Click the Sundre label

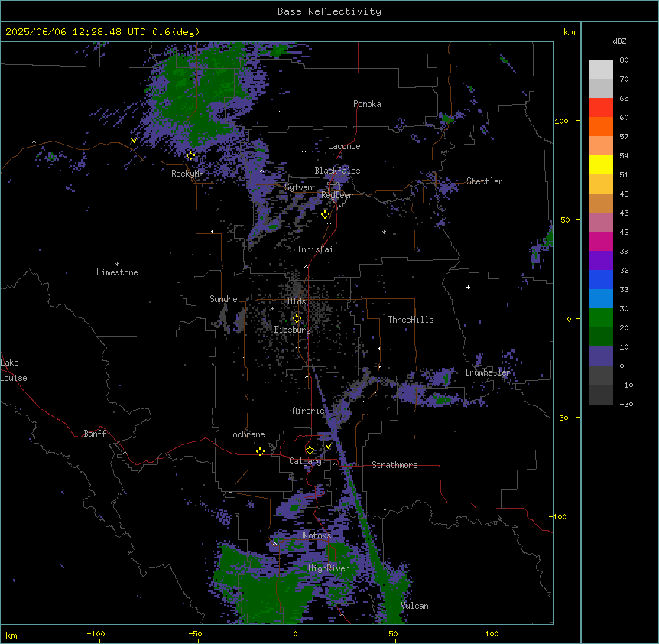point(223,299)
